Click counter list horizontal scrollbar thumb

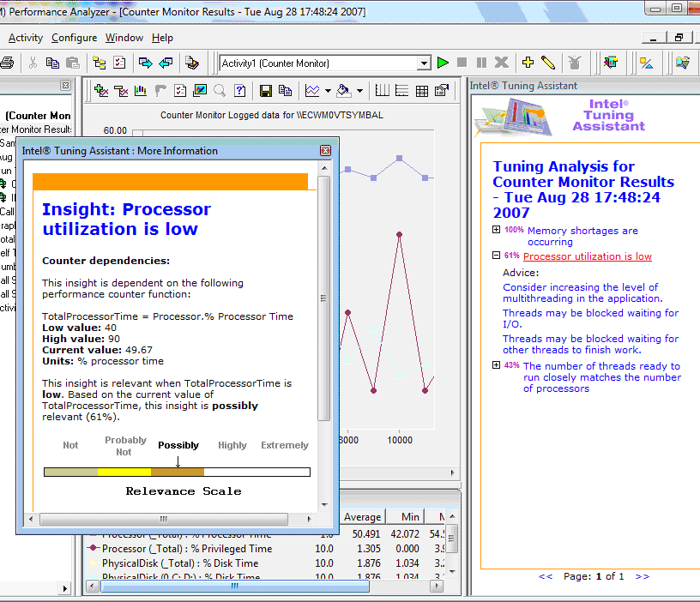click(235, 587)
